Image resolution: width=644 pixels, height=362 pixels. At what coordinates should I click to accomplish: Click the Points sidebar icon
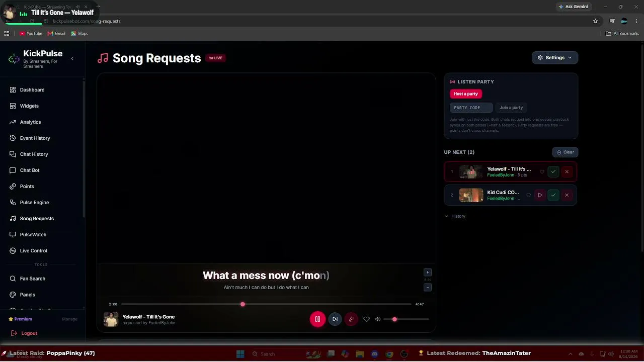[13, 187]
